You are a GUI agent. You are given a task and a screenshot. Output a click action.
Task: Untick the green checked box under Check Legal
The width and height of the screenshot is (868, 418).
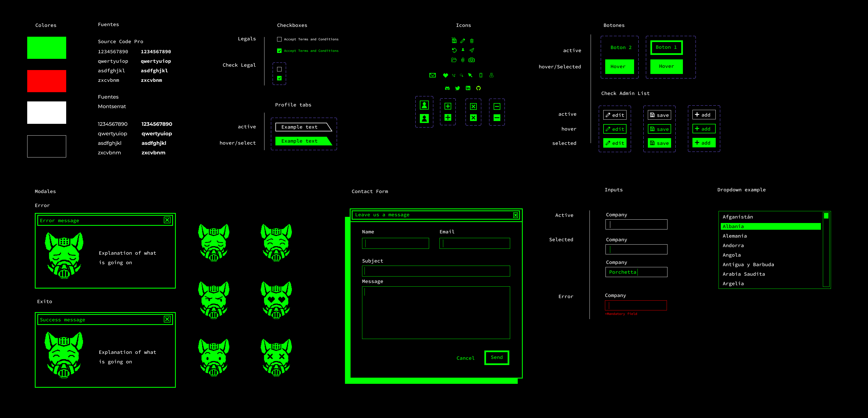[x=279, y=78]
